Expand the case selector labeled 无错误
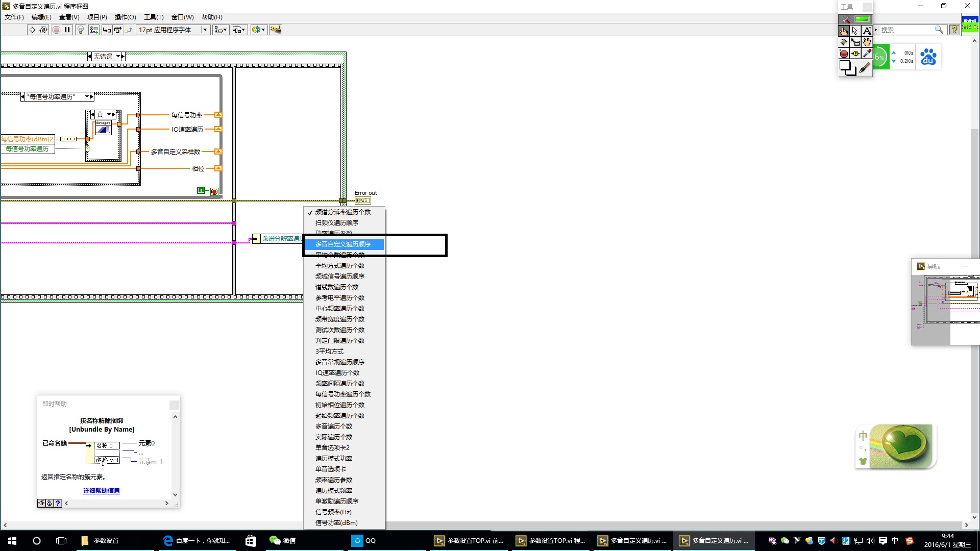Image resolution: width=980 pixels, height=551 pixels. (118, 57)
